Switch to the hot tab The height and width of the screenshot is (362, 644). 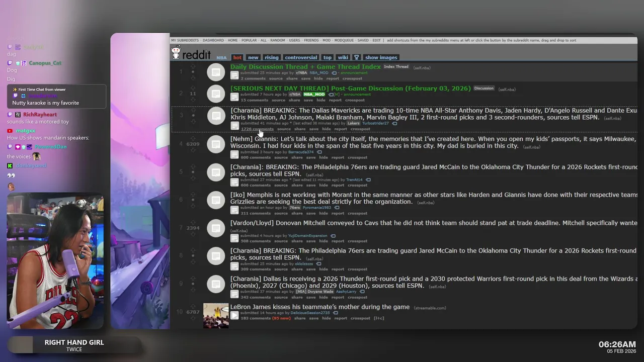click(237, 57)
